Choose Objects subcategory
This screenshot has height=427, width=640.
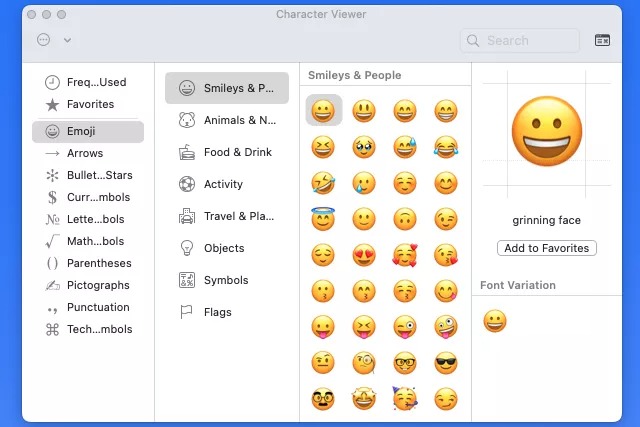click(x=227, y=248)
